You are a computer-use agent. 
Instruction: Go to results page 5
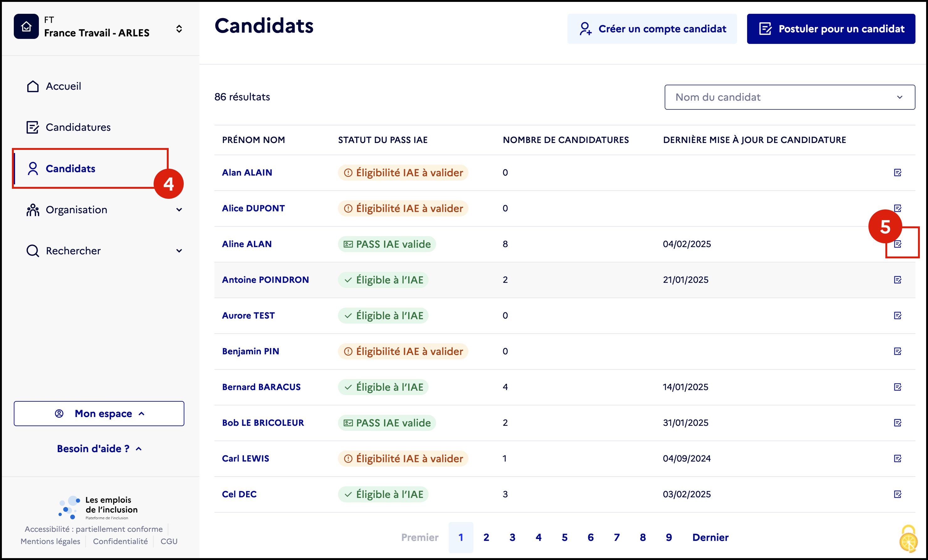[565, 537]
